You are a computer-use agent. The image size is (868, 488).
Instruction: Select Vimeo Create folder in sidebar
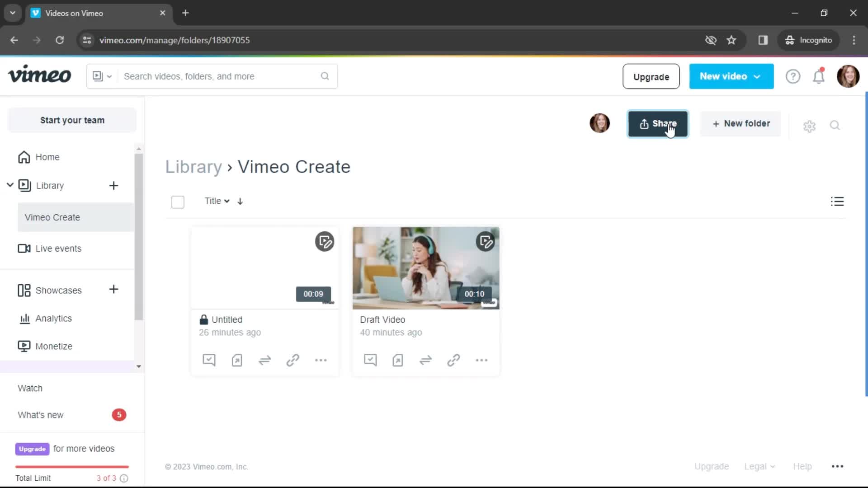[76, 217]
